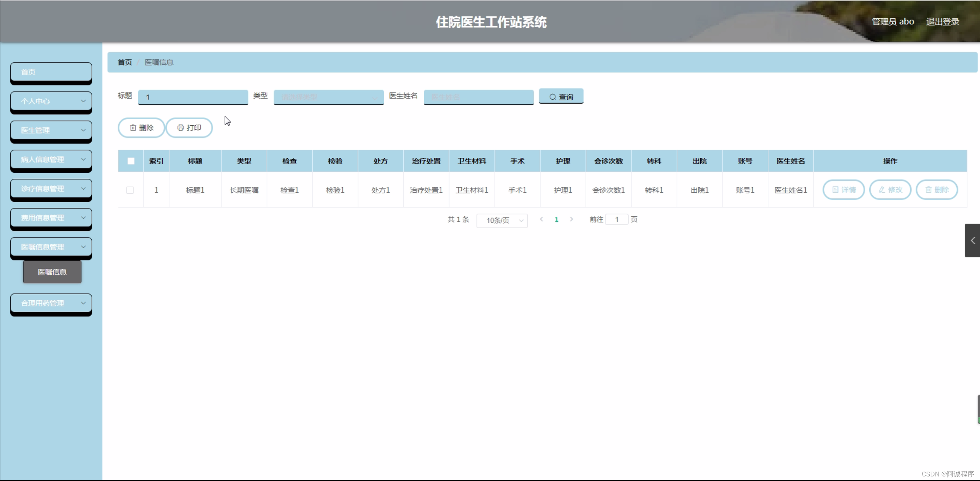Check the row 1 checkbox
The width and height of the screenshot is (980, 481).
130,190
